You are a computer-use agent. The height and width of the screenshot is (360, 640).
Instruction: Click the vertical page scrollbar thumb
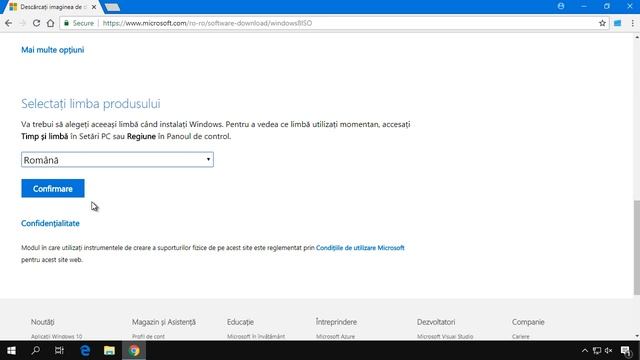[x=636, y=247]
